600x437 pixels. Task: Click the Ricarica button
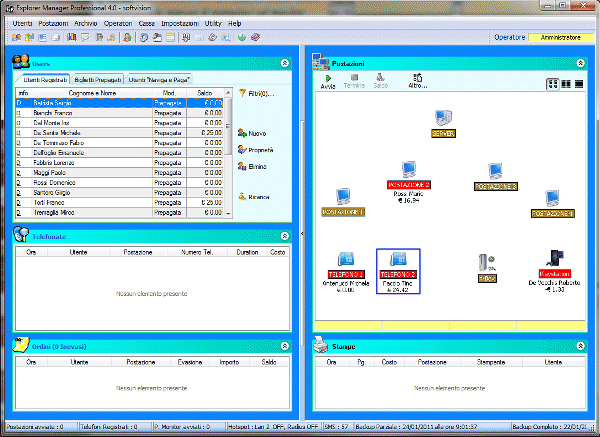pos(254,197)
